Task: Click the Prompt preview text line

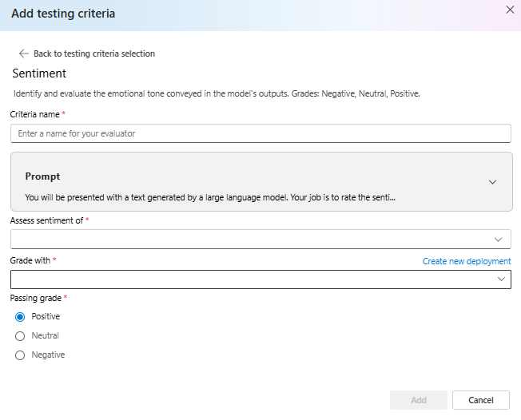Action: [210, 197]
